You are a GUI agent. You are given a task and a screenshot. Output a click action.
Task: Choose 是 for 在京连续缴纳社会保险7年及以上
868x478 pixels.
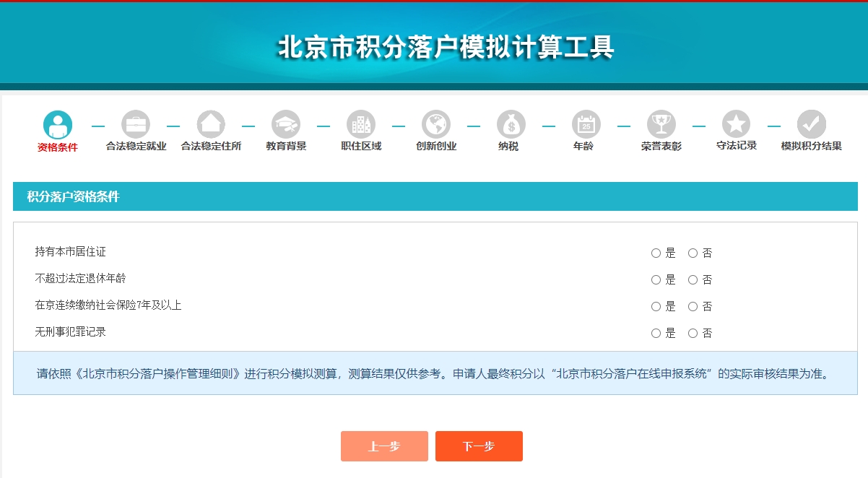pos(656,307)
